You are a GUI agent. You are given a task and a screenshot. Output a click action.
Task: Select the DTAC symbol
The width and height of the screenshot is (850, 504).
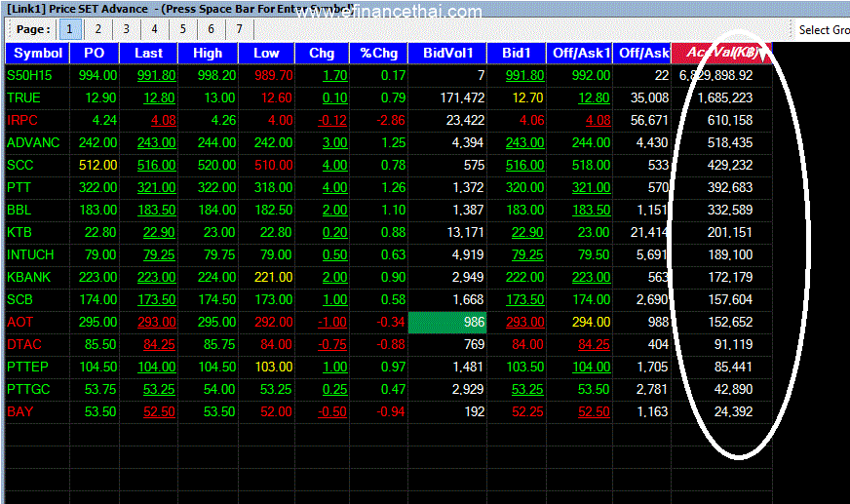[x=24, y=344]
